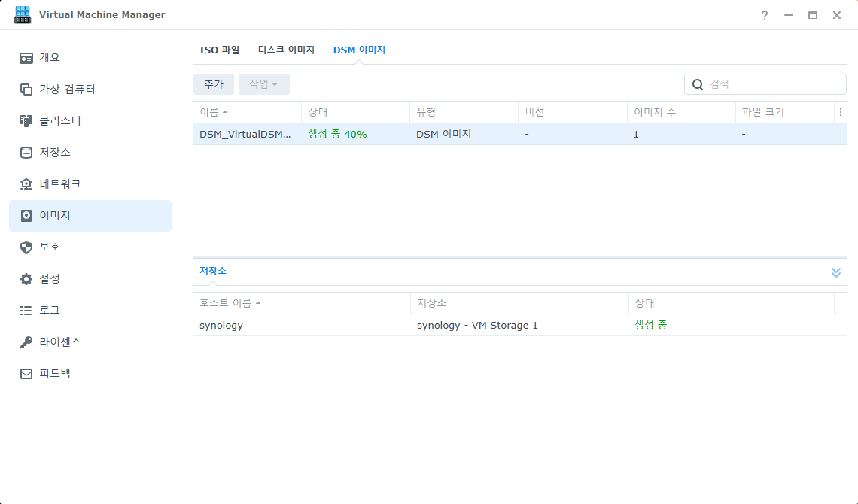858x504 pixels.
Task: Click the 파일 크기 column header
Action: 784,112
